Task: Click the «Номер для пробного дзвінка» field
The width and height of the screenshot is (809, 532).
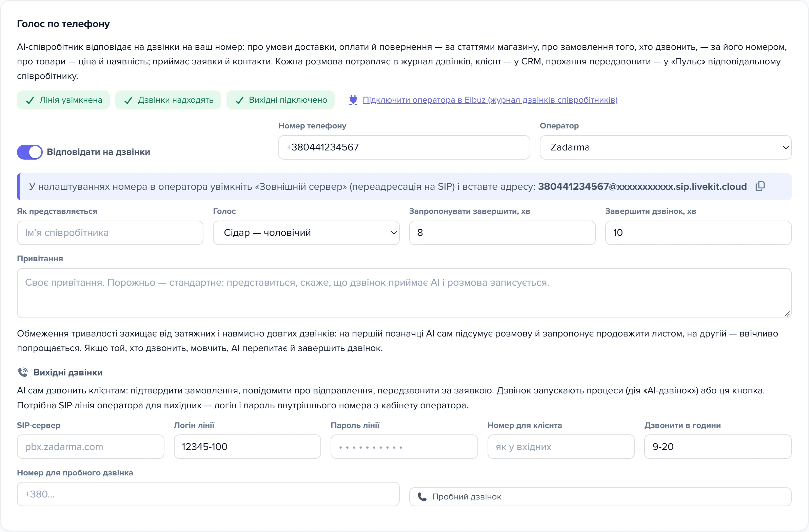Action: [208, 494]
